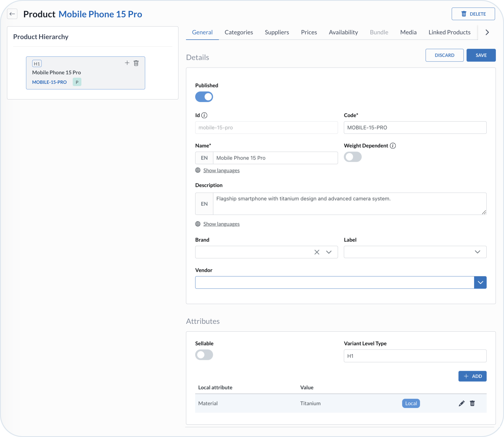This screenshot has width=504, height=437.
Task: Toggle the Published switch off
Action: (x=204, y=97)
